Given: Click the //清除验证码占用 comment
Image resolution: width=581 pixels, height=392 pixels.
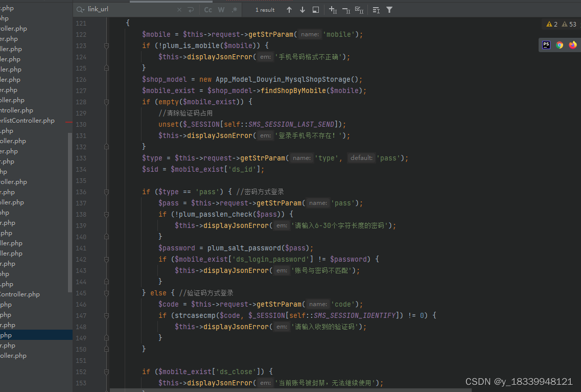Looking at the screenshot, I should pos(185,113).
